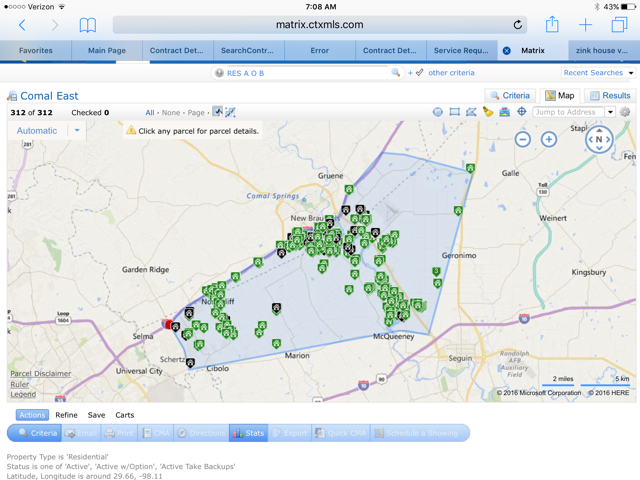640x480 pixels.
Task: Click the north compass control
Action: pos(599,140)
